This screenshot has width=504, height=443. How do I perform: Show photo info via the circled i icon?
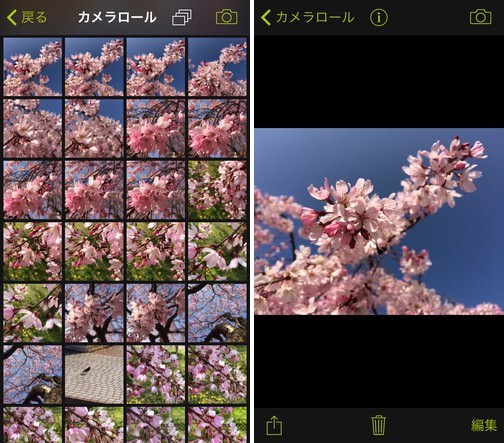click(x=379, y=17)
